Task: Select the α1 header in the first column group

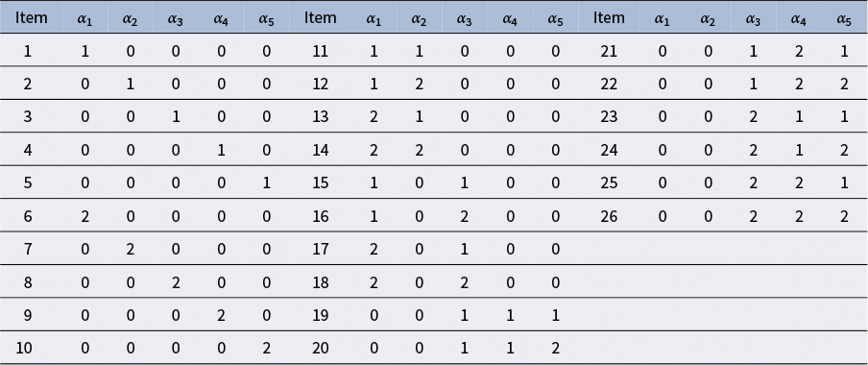Action: [84, 19]
